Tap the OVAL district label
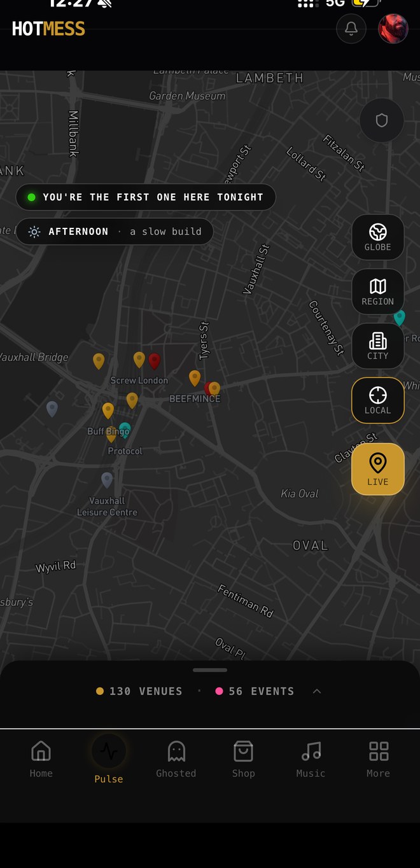Screen dimensions: 420x868 tap(311, 545)
